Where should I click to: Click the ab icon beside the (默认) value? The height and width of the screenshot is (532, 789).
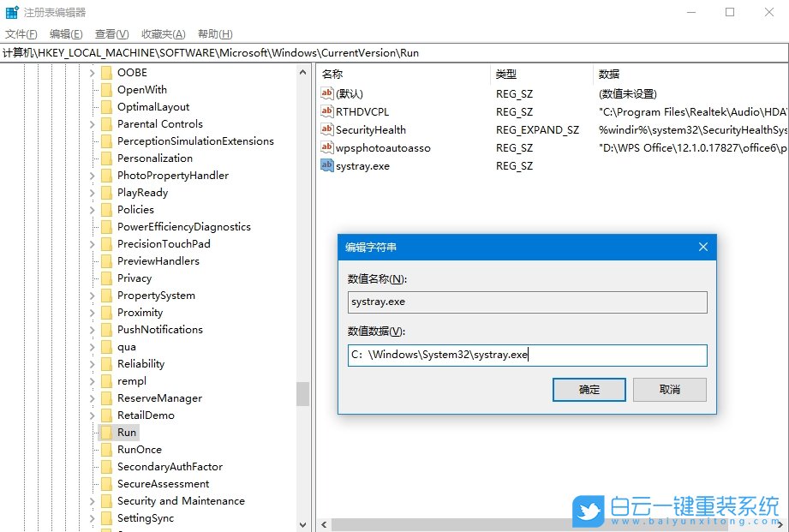coord(326,93)
